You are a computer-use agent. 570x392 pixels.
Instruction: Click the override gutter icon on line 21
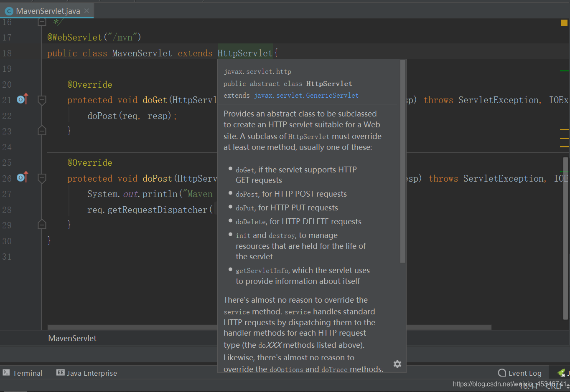coord(23,99)
